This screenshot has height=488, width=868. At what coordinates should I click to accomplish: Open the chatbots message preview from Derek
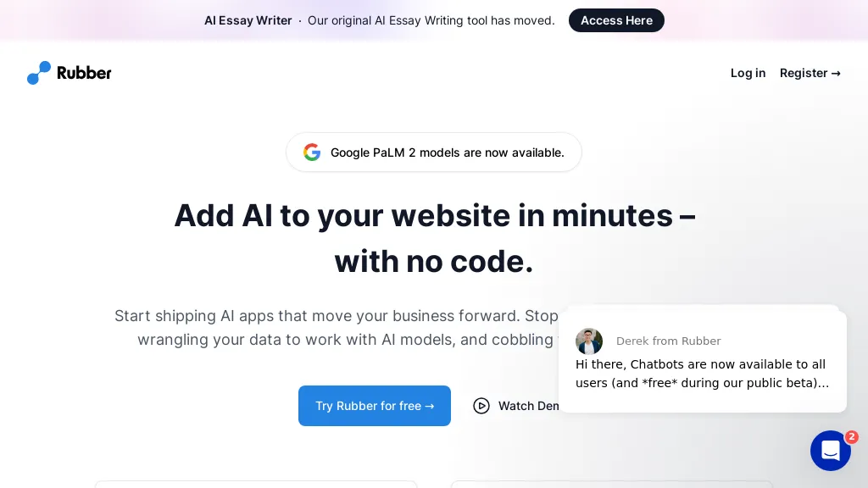702,374
